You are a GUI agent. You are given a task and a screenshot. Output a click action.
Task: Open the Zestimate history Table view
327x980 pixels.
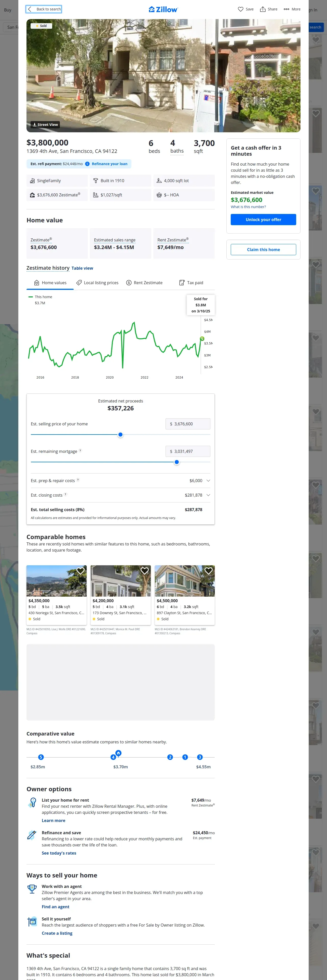[82, 268]
